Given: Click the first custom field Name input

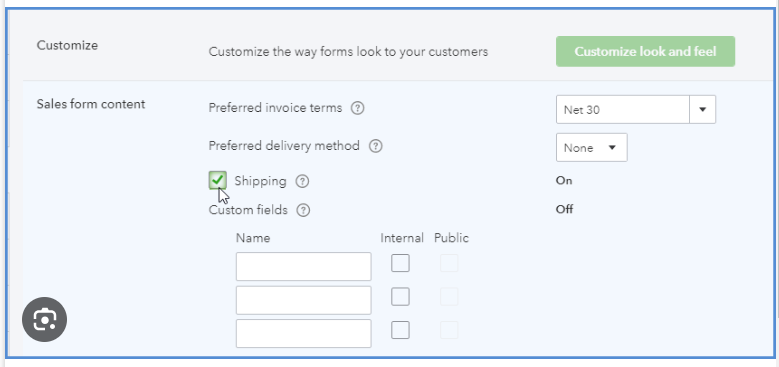Looking at the screenshot, I should [303, 266].
